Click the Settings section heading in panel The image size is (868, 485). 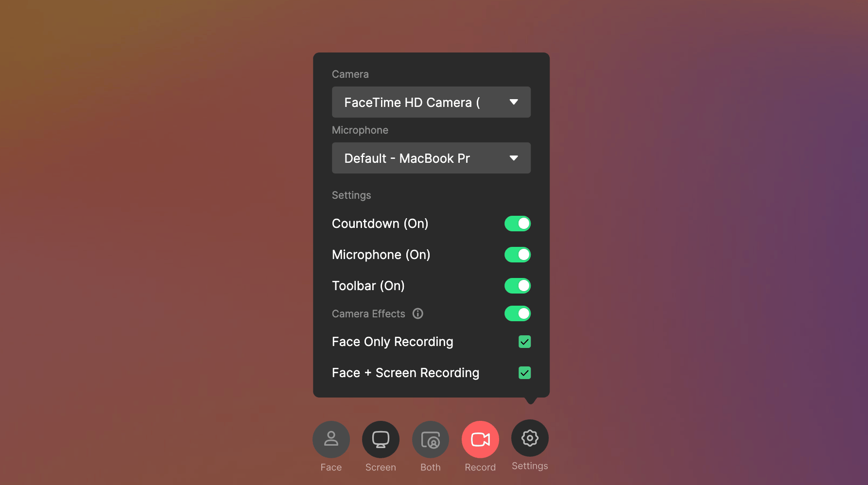351,195
